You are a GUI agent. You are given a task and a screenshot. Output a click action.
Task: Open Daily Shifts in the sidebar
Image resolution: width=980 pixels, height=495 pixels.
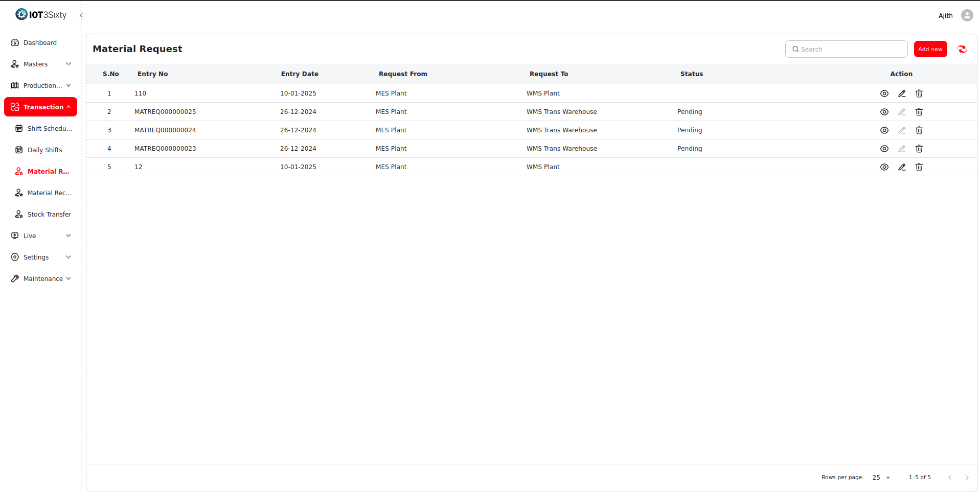[44, 150]
